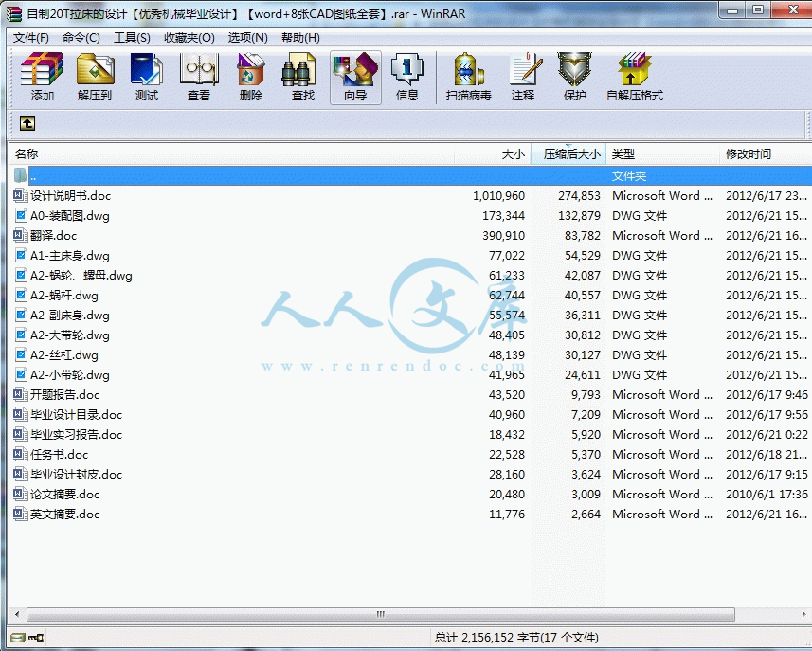Click packed size value 2,664
This screenshot has height=651, width=812.
[x=586, y=515]
